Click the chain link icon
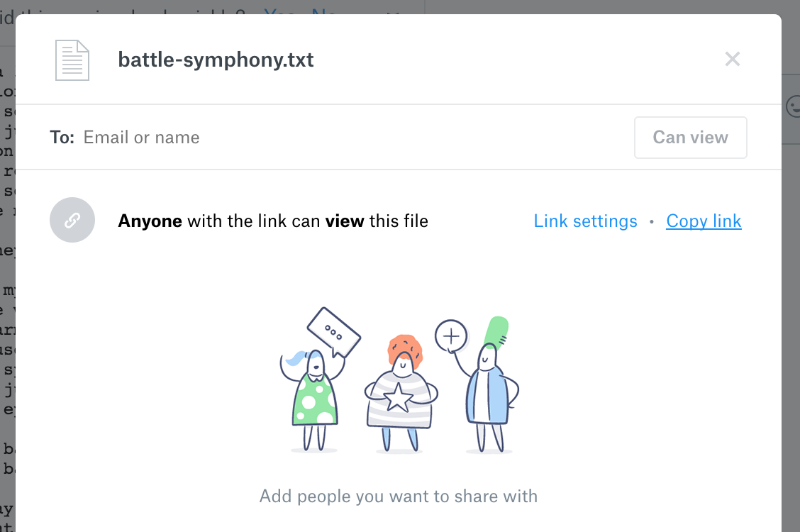 point(72,221)
